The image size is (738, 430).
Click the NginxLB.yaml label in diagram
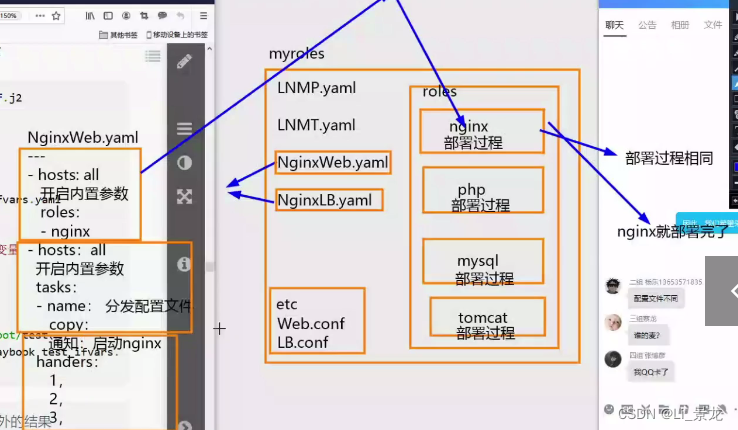coord(325,200)
